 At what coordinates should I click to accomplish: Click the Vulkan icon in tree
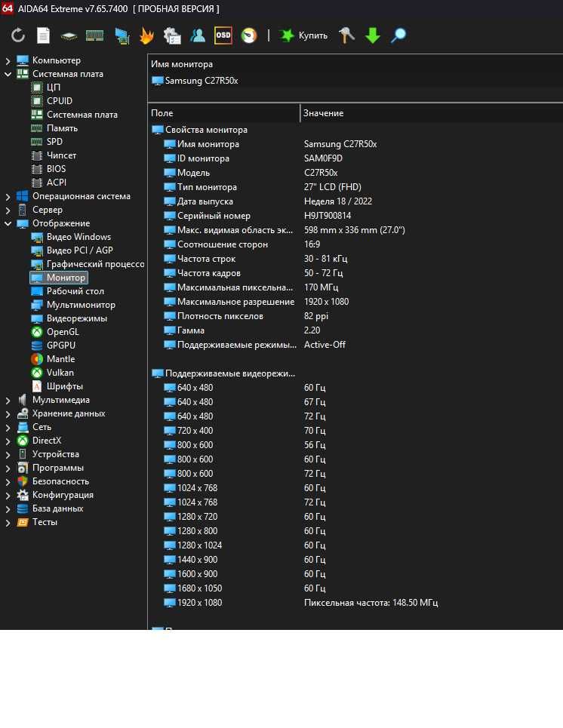click(37, 373)
